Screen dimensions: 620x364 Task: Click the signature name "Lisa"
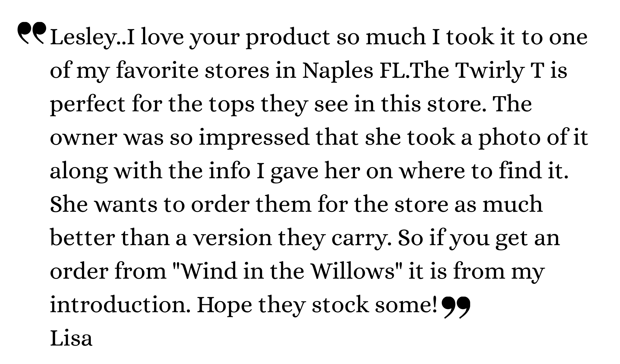(x=71, y=338)
